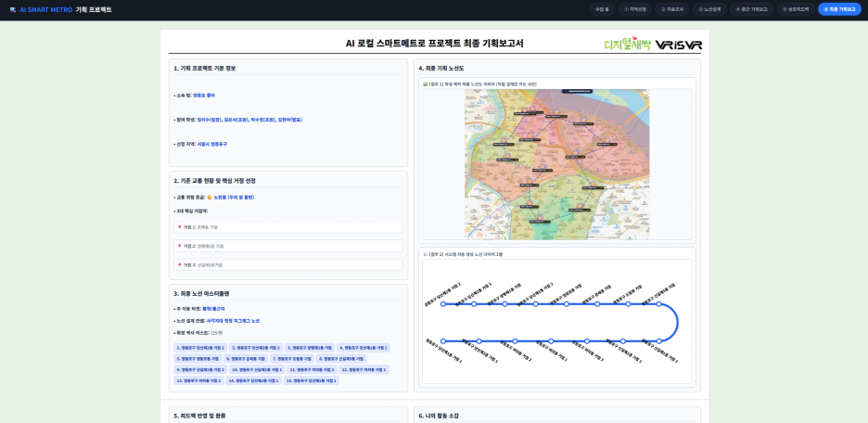This screenshot has width=868, height=423.
Task: Select station chip number 8
Action: (x=341, y=359)
